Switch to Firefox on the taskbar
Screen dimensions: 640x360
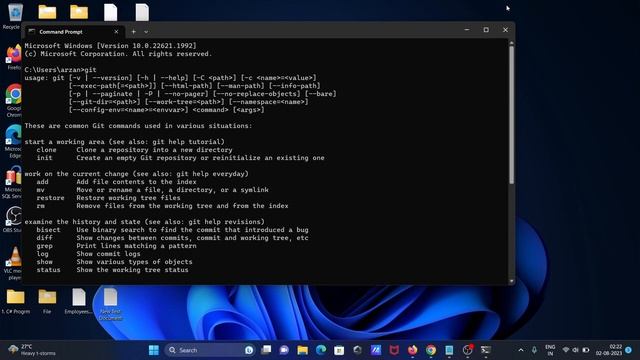pyautogui.click(x=412, y=350)
